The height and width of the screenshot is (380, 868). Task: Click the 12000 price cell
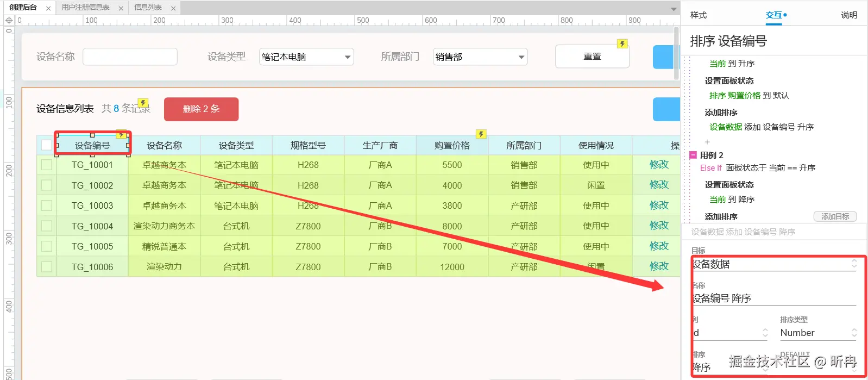click(x=452, y=267)
